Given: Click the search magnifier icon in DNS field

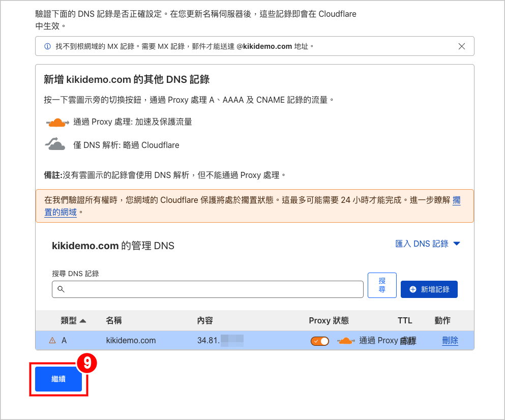Looking at the screenshot, I should pyautogui.click(x=61, y=289).
